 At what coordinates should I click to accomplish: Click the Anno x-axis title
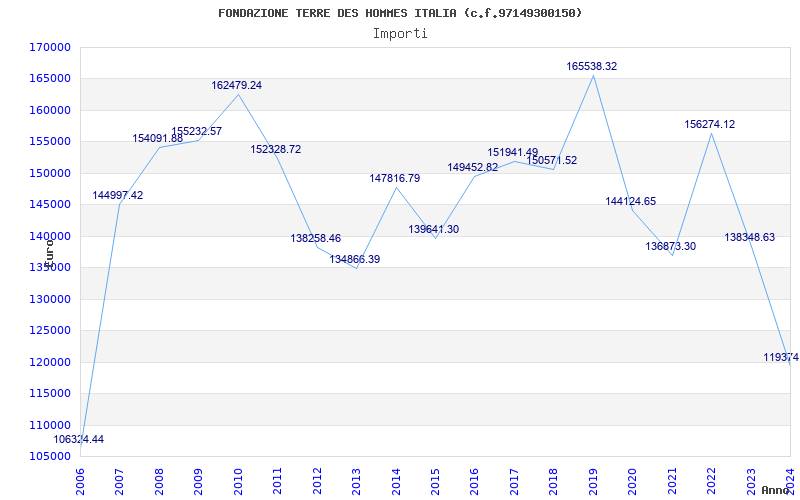tap(776, 491)
